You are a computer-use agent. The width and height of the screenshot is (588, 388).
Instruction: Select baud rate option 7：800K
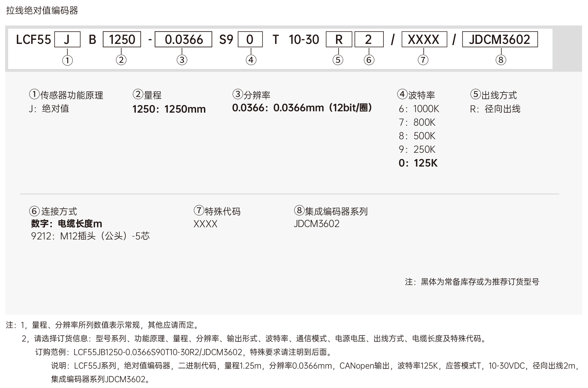tap(417, 122)
